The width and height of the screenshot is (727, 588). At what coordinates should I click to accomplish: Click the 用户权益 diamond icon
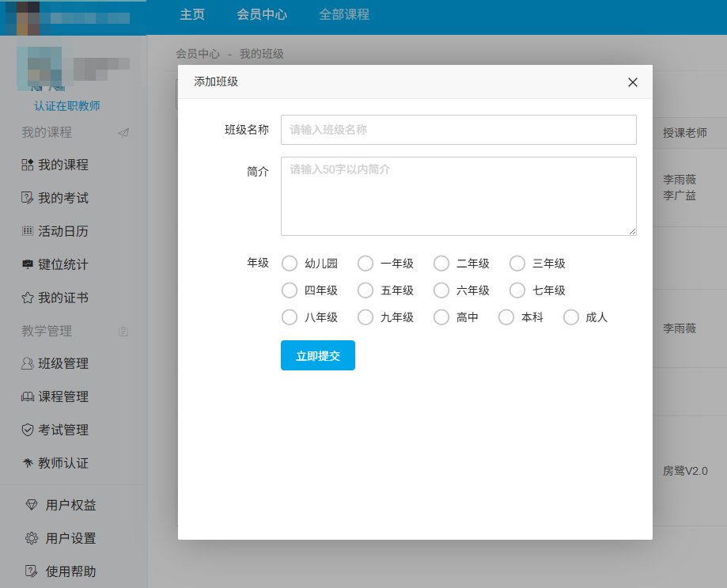tap(32, 505)
